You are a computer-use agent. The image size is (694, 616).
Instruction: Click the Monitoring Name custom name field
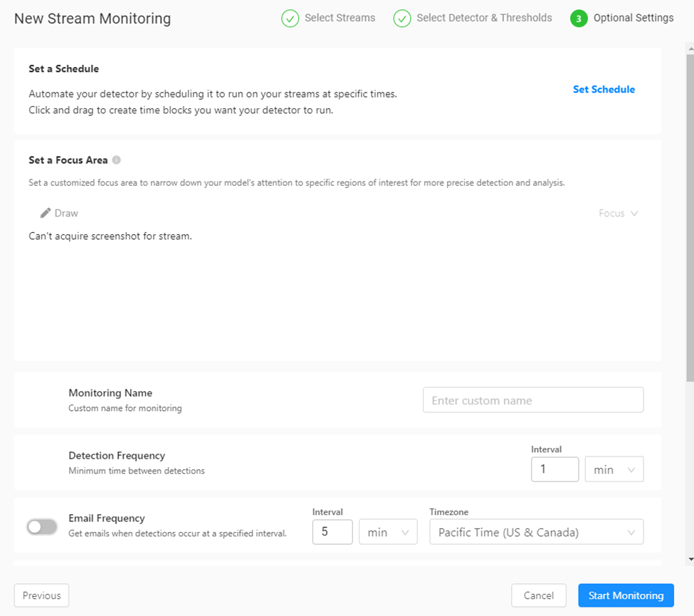pos(533,400)
